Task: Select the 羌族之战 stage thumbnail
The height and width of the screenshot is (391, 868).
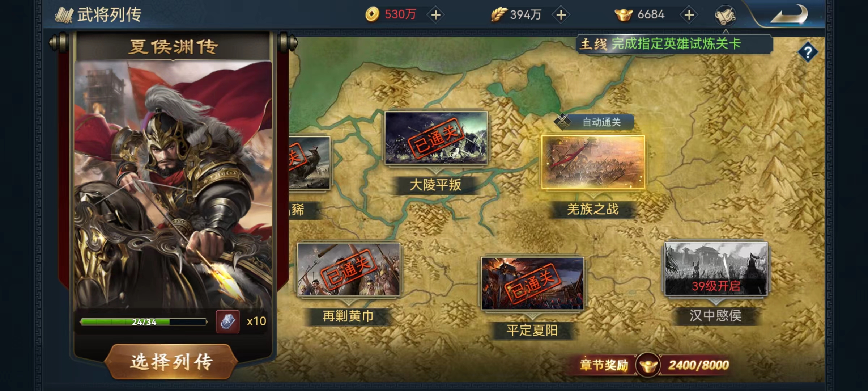Action: [x=593, y=162]
